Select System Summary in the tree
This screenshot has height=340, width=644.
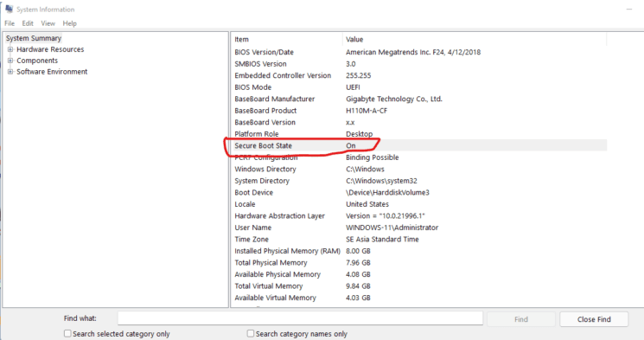click(33, 38)
